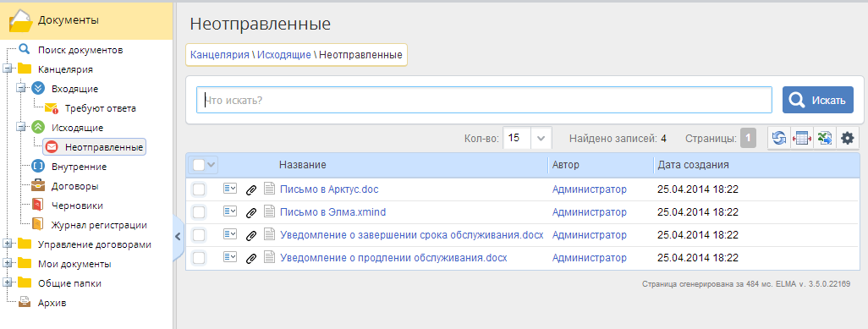Click page number 1 button
This screenshot has height=329, width=868.
point(749,139)
